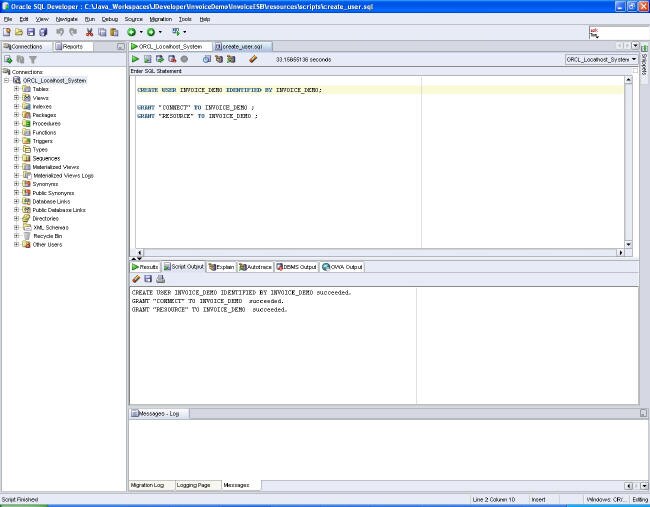Switch to the DBMS Output tab
650x507 pixels.
pos(295,267)
